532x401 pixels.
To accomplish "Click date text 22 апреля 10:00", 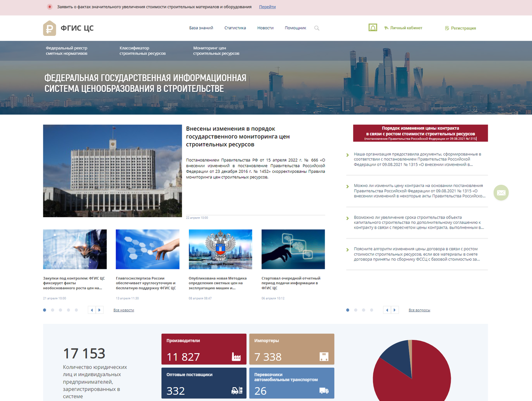I will [197, 218].
